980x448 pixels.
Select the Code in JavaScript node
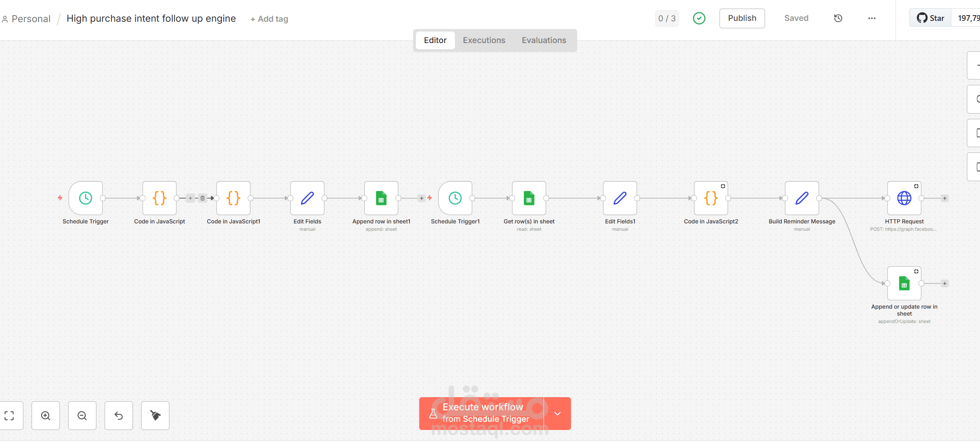click(160, 198)
